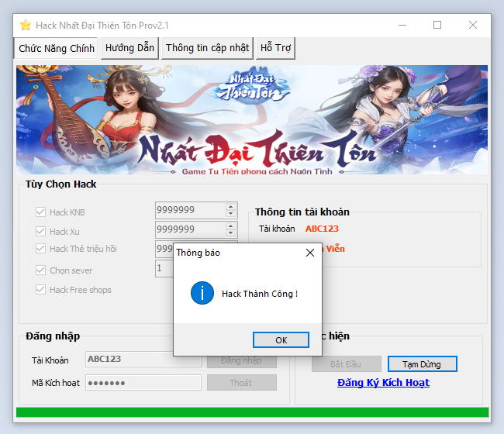Viewport: 504px width, 434px height.
Task: Maximize the Hack Nhất Đại Thiên Tôn window
Action: point(437,25)
